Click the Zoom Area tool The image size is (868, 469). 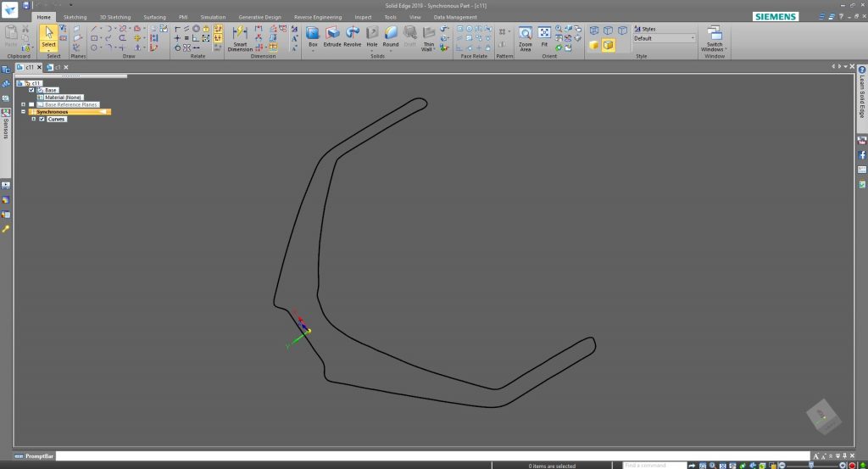[525, 38]
